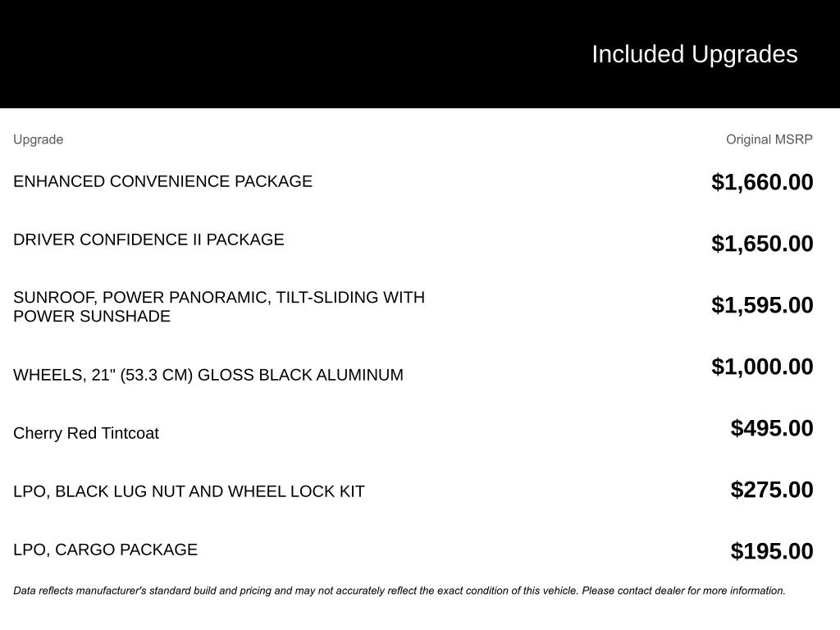Viewport: 840px width, 630px height.
Task: Click the Original MSRP column header
Action: [769, 139]
